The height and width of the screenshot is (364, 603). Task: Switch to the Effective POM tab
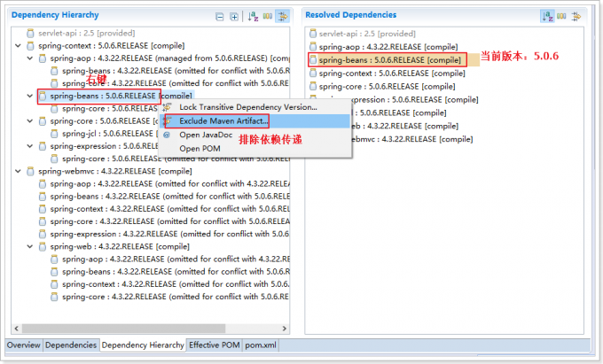(x=215, y=345)
